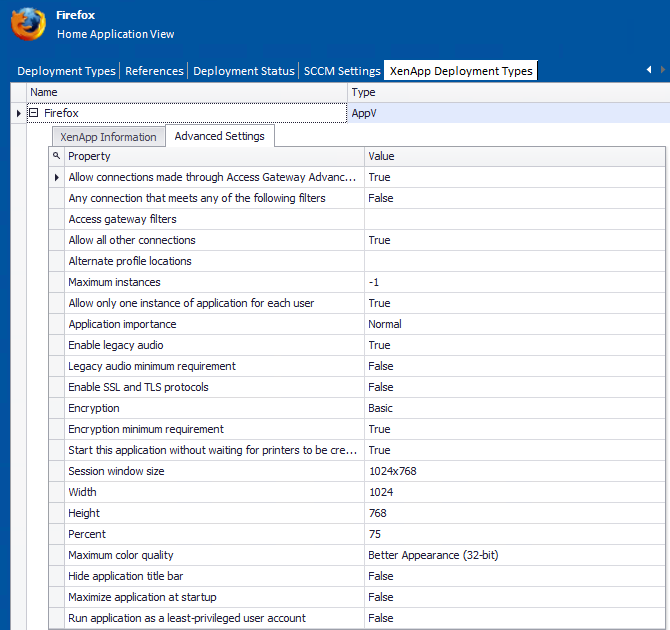The image size is (670, 630).
Task: Click the Firefox application logo
Action: click(29, 24)
